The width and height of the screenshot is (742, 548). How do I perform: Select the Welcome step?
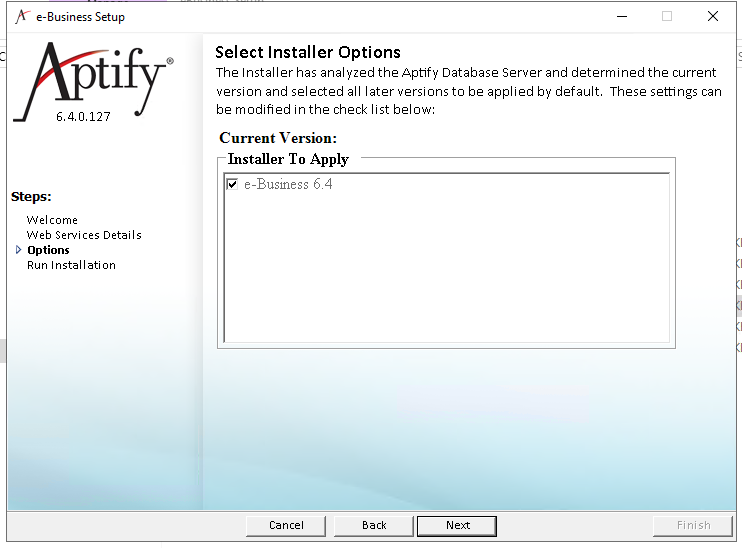coord(52,220)
